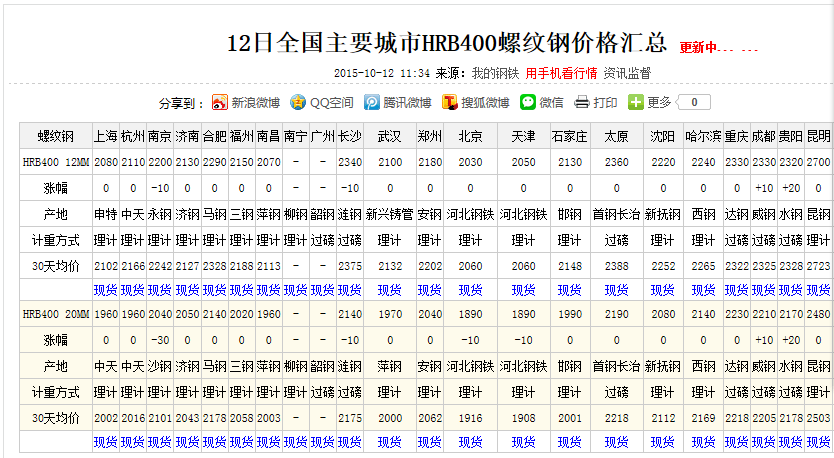Screen dimensions: 834x458
Task: Click the 20MM price 2480 for 昆明
Action: [818, 314]
